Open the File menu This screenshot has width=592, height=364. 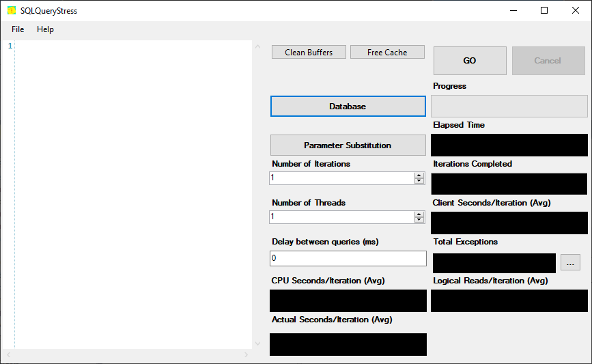point(18,29)
